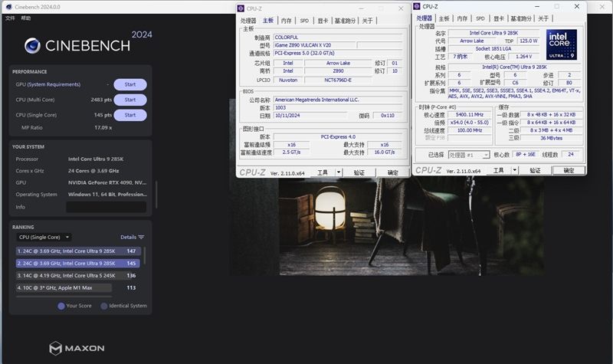Image resolution: width=613 pixels, height=364 pixels.
Task: Select the Apple M1 Max ranking row
Action: point(78,287)
